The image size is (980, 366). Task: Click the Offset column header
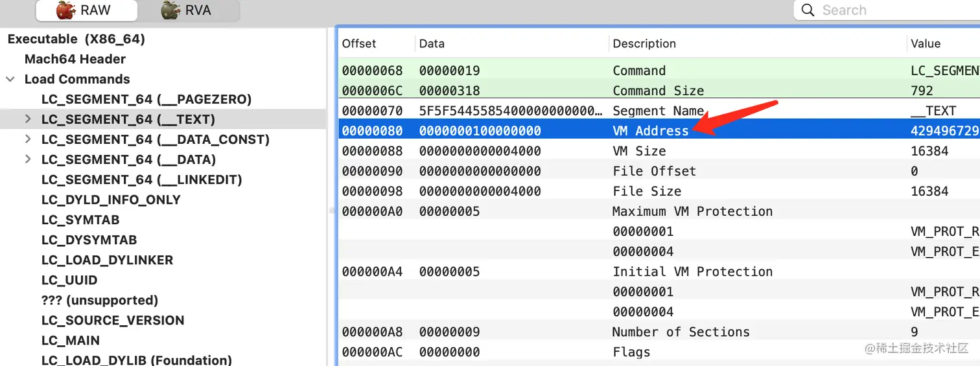point(359,43)
